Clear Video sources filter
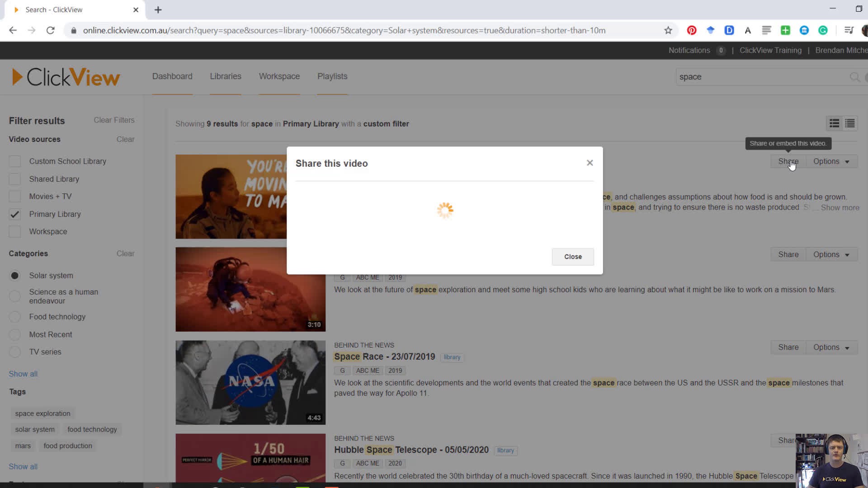The height and width of the screenshot is (488, 868). click(125, 139)
